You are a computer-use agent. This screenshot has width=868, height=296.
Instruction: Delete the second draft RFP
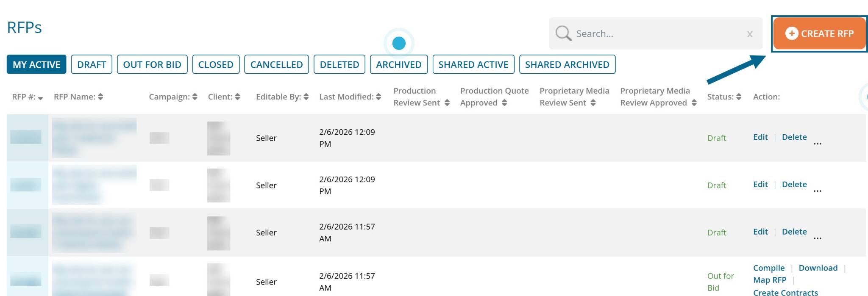[794, 185]
